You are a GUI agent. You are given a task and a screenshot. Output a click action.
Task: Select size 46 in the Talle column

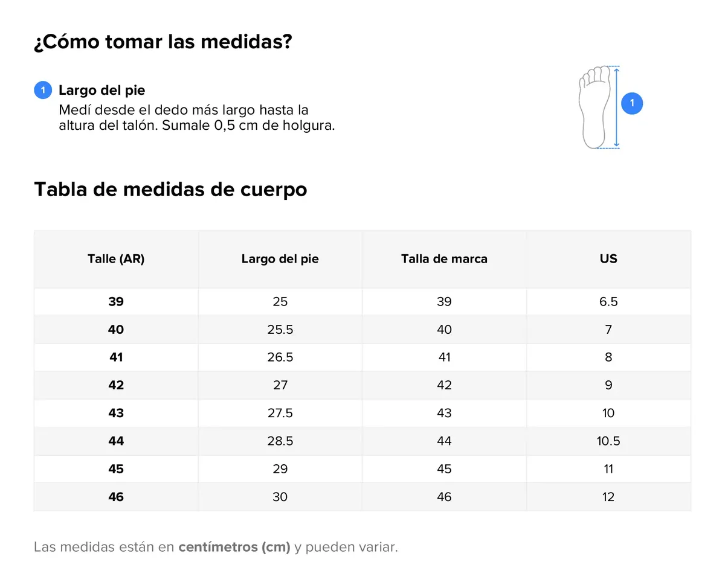point(116,497)
